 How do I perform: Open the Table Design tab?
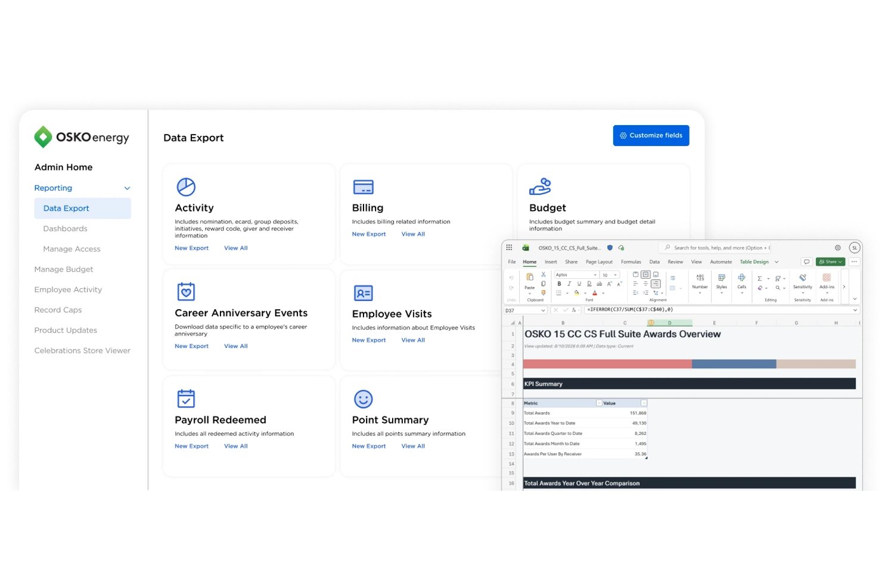(x=754, y=262)
